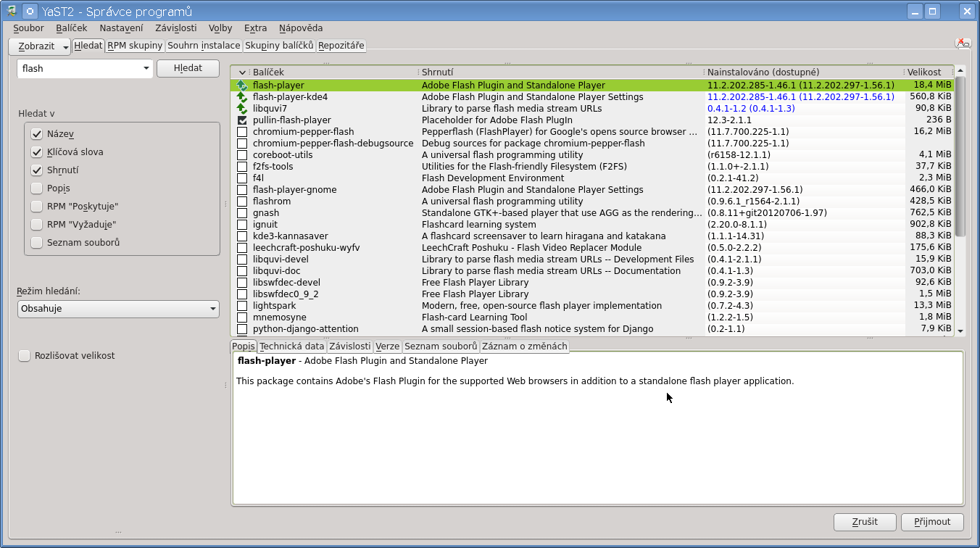Select the f2fs-tools package row
The image size is (980, 548).
(x=592, y=167)
